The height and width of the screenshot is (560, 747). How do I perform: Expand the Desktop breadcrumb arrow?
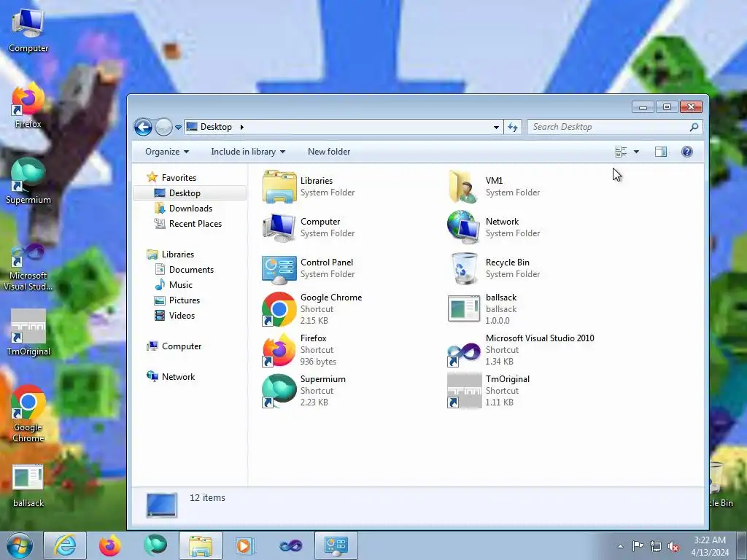(x=242, y=127)
